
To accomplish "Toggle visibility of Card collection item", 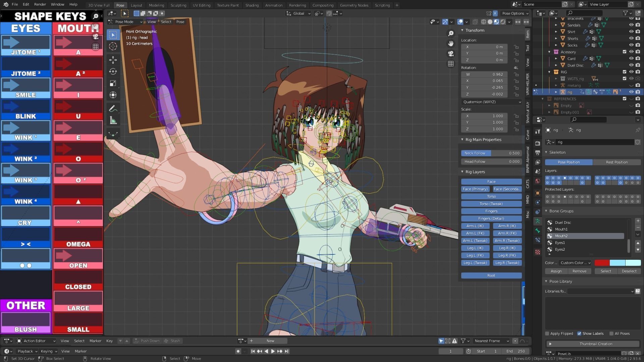I will pyautogui.click(x=631, y=59).
